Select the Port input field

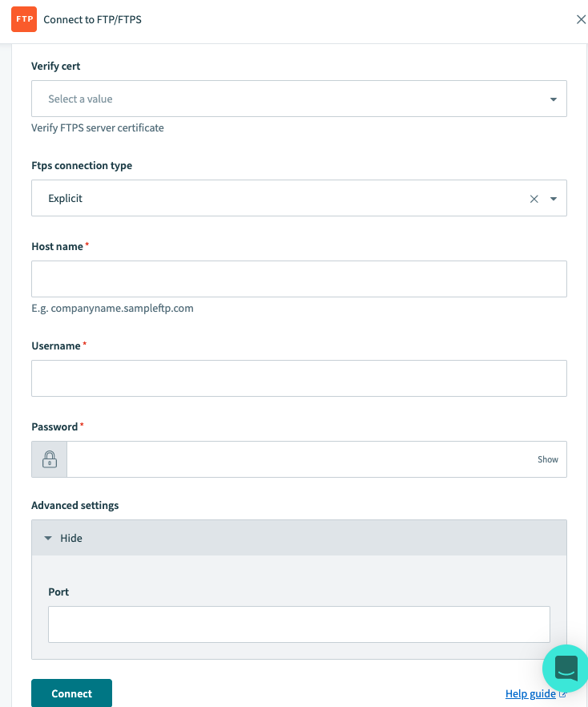(x=299, y=624)
